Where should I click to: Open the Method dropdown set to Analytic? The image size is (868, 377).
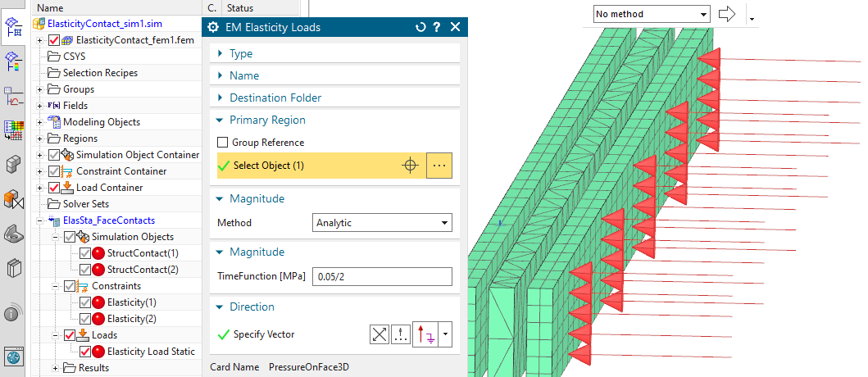[x=383, y=222]
